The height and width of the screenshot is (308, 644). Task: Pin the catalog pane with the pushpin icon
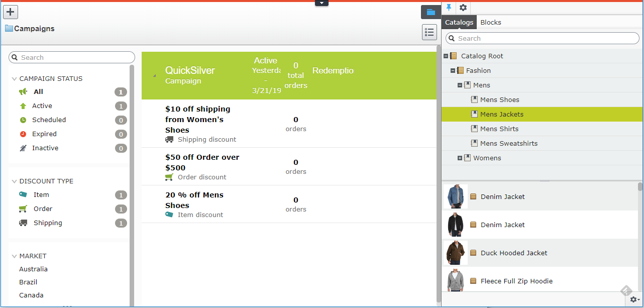click(449, 8)
